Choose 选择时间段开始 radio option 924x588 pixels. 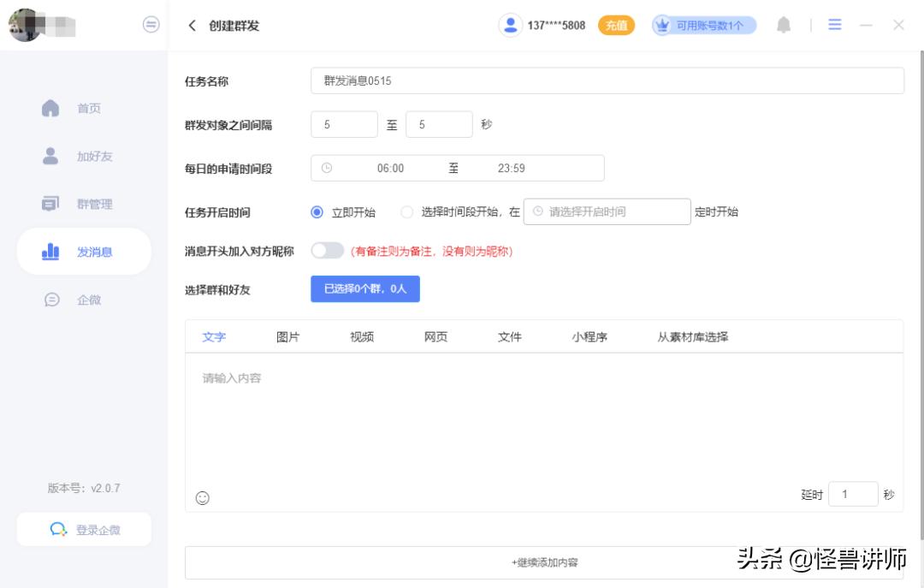point(406,211)
